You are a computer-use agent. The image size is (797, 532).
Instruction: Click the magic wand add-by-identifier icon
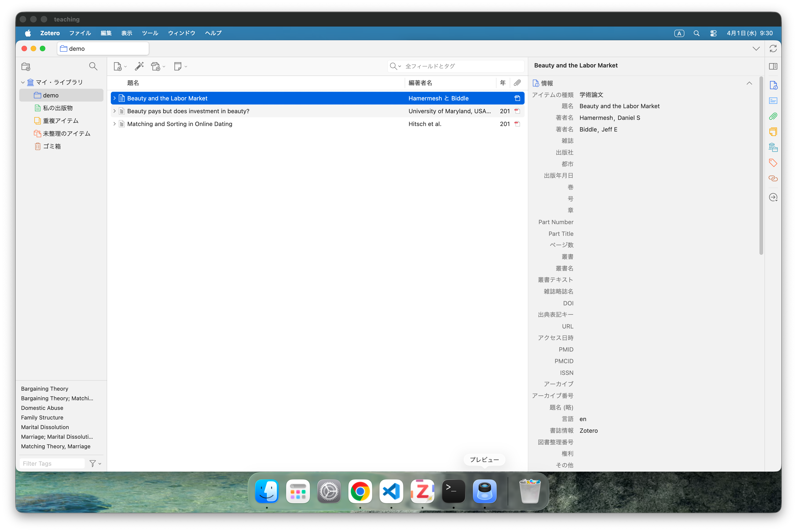[139, 66]
